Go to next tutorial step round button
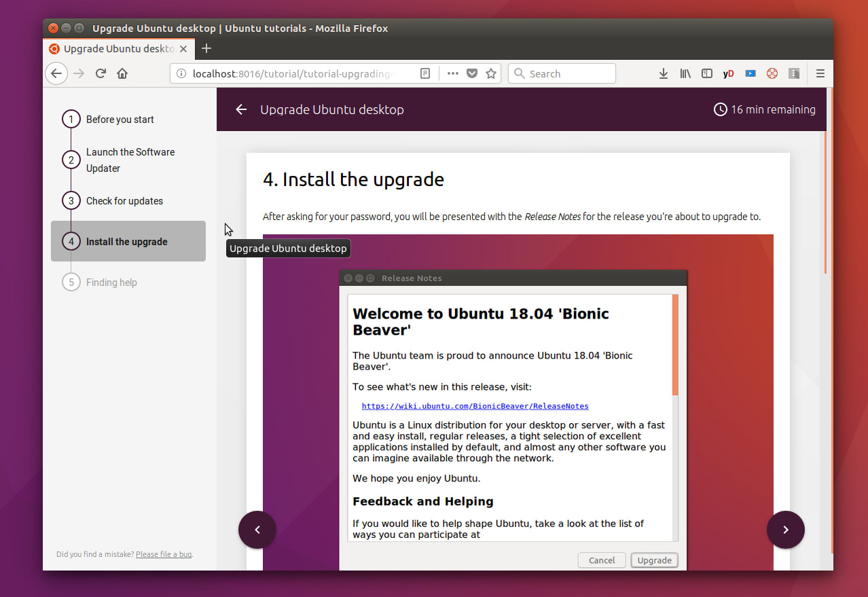 (786, 530)
